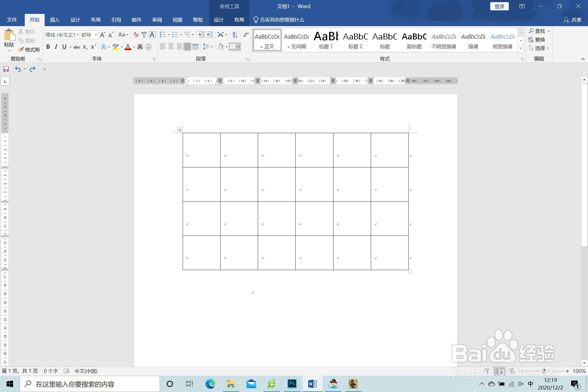Screen dimensions: 588x392
Task: Click the Format Painter brush icon
Action: 21,50
